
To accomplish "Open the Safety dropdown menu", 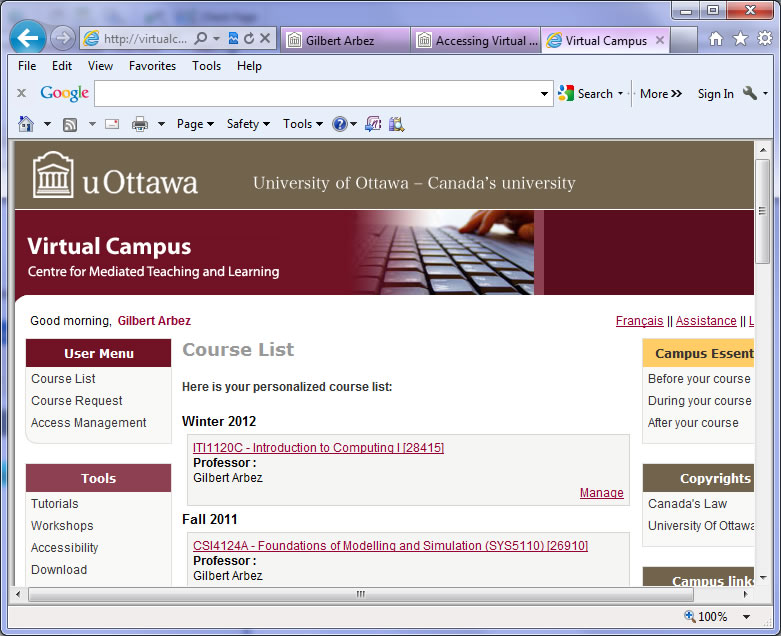I will pyautogui.click(x=248, y=124).
